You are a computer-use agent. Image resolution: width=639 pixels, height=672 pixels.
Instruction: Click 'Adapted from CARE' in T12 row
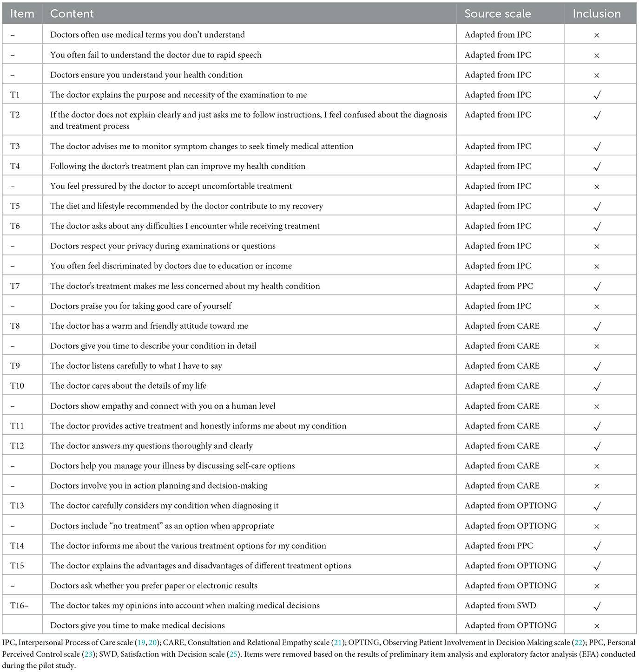tap(502, 446)
